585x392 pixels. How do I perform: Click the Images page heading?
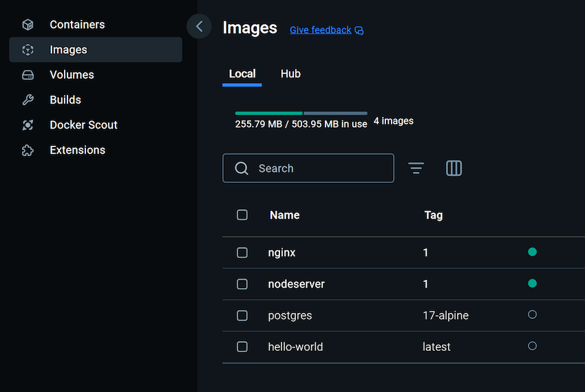(x=250, y=28)
